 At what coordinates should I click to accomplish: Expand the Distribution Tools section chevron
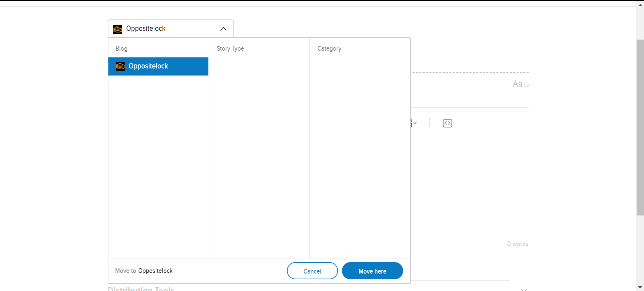point(524,289)
